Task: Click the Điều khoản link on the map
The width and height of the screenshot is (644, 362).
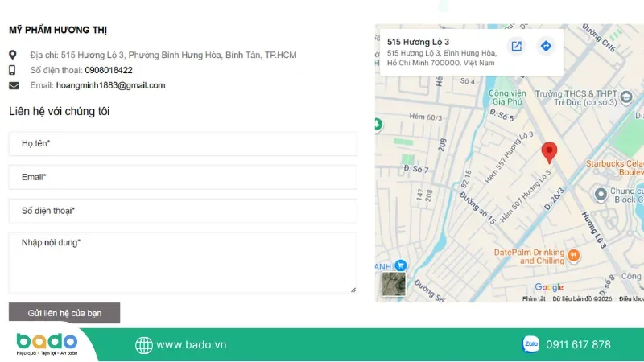Action: click(x=631, y=298)
